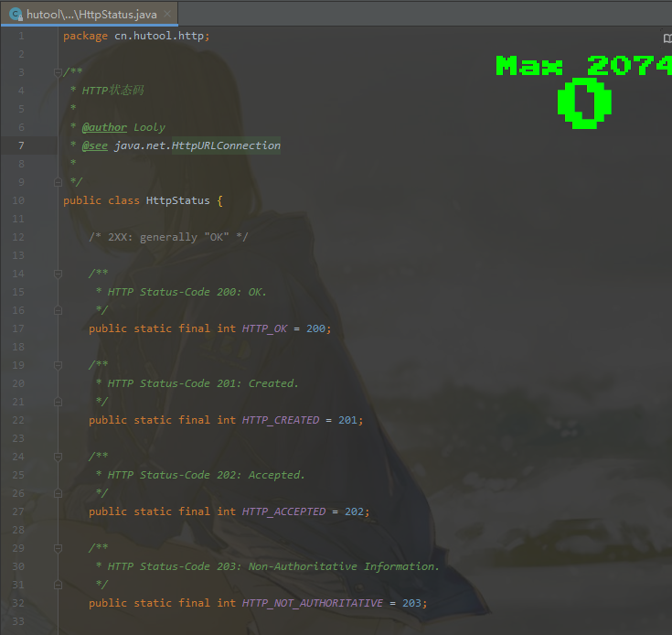
Task: Fold the Javadoc comment starting on line 19
Action: coord(58,365)
